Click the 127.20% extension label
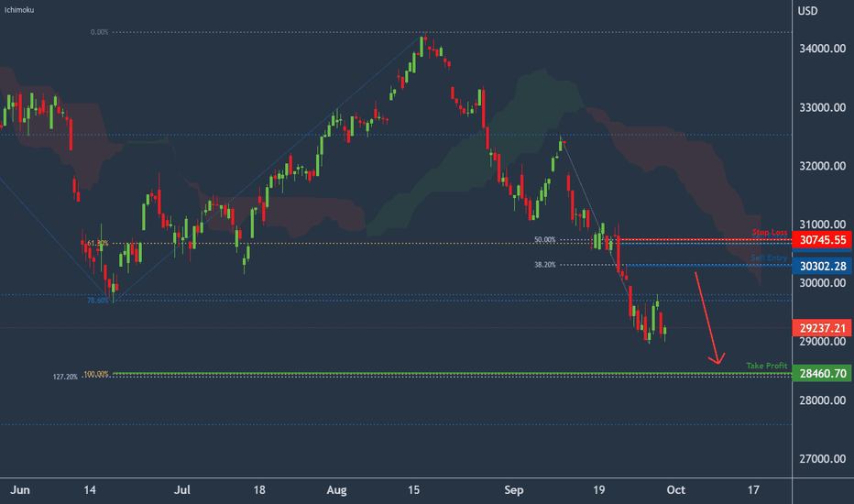854x504 pixels. tap(65, 377)
